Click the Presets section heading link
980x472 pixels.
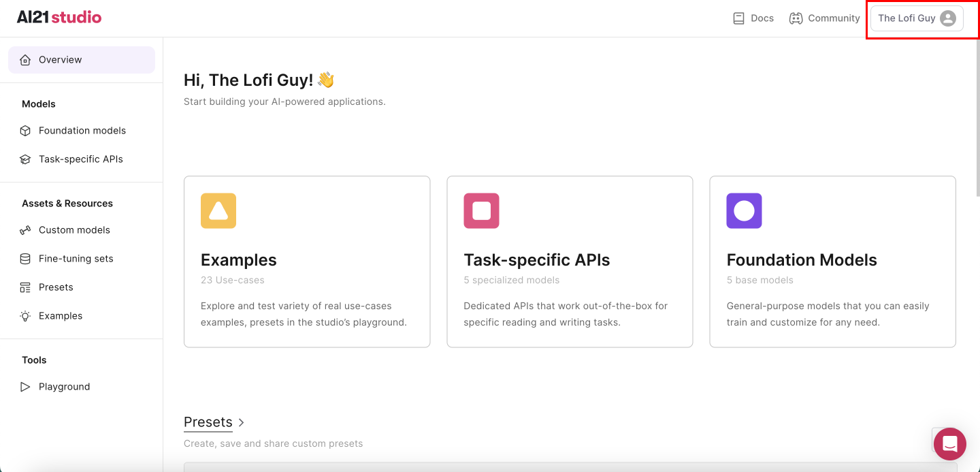point(208,422)
